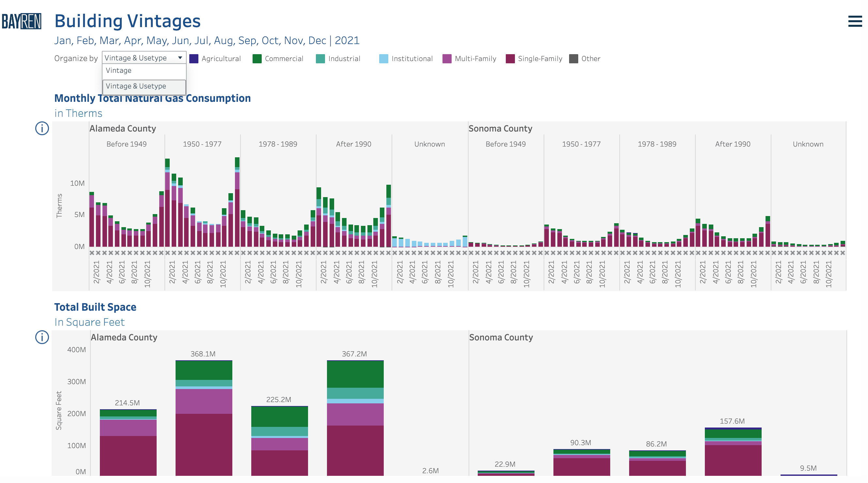Select the Vintage option
This screenshot has height=483, width=868.
point(144,70)
